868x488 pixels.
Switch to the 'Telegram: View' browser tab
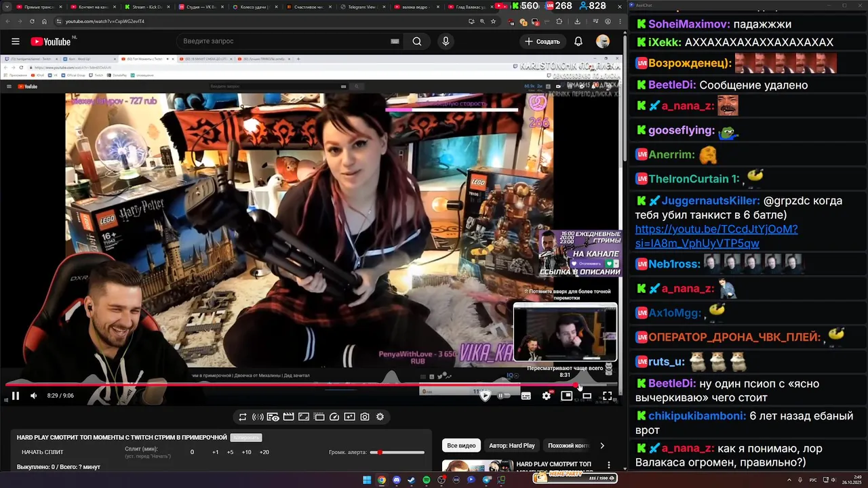pos(361,7)
